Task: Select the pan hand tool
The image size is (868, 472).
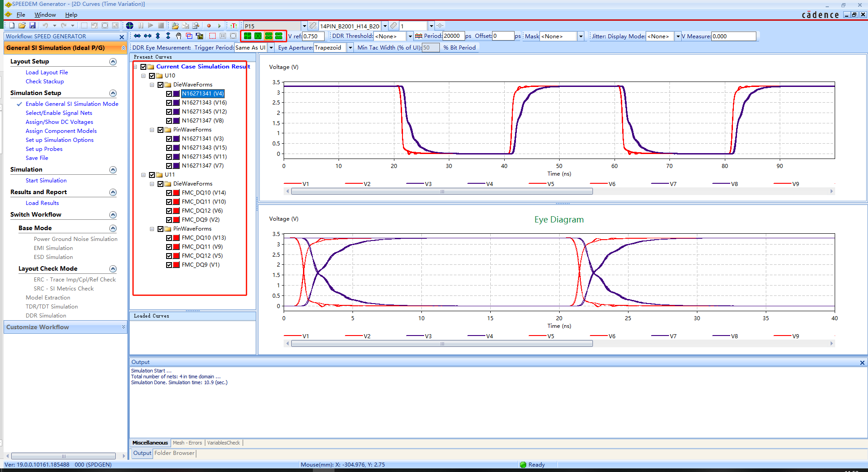Action: point(178,36)
